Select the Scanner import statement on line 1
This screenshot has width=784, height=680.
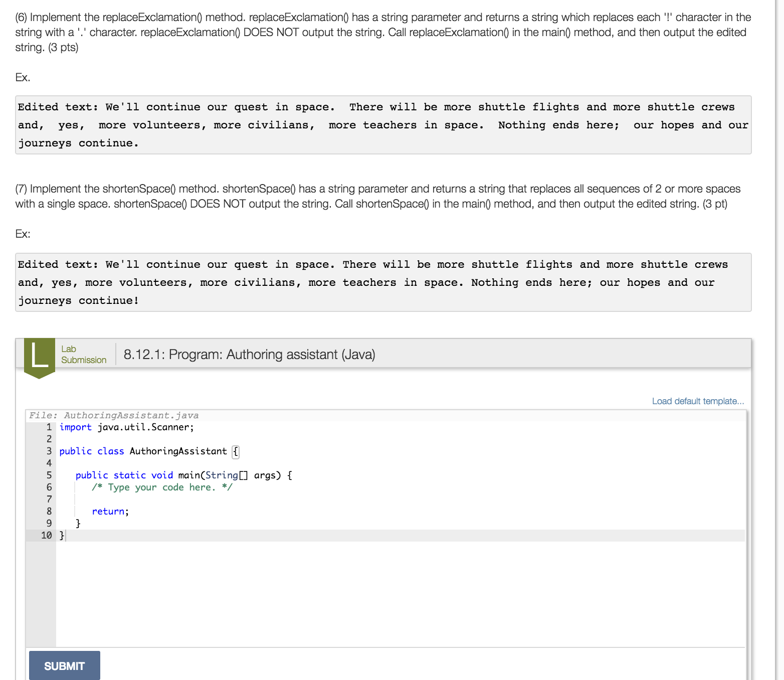coord(126,427)
